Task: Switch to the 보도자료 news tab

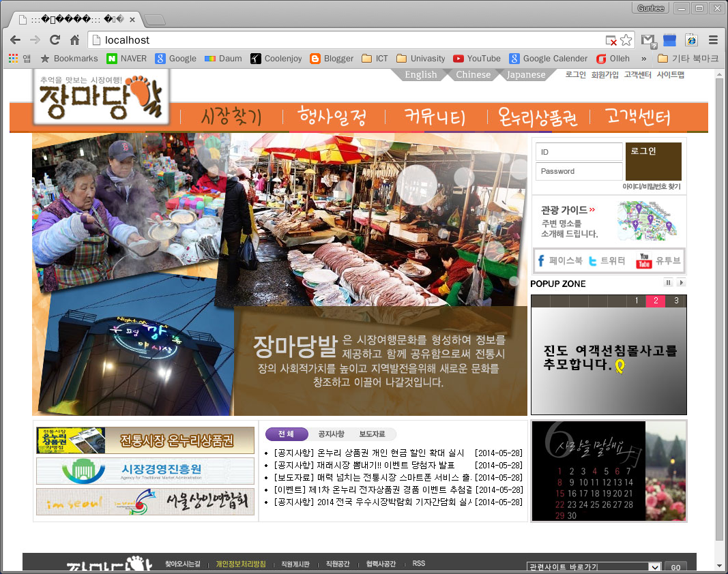Action: [372, 434]
